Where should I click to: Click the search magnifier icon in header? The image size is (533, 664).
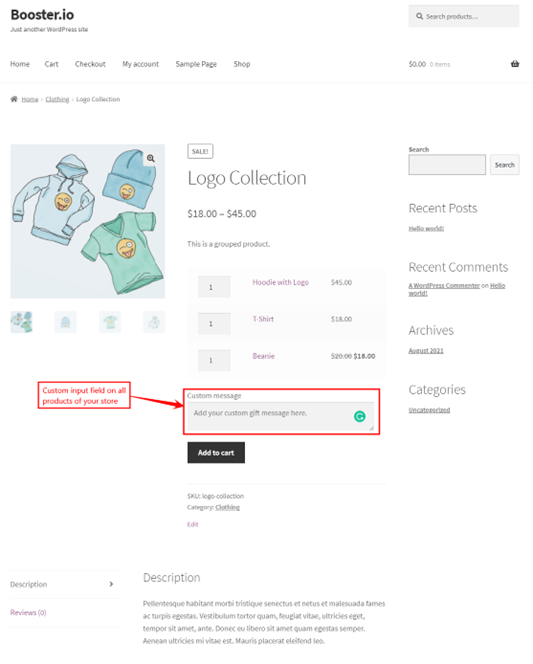419,17
